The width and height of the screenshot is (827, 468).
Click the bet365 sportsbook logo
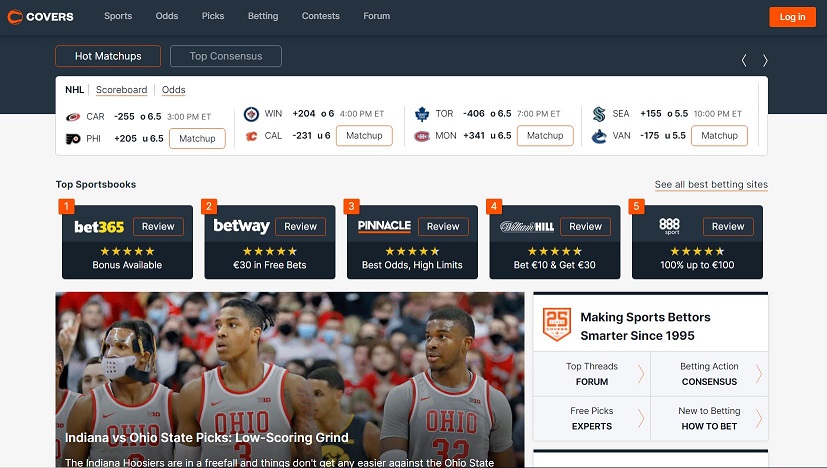point(99,227)
